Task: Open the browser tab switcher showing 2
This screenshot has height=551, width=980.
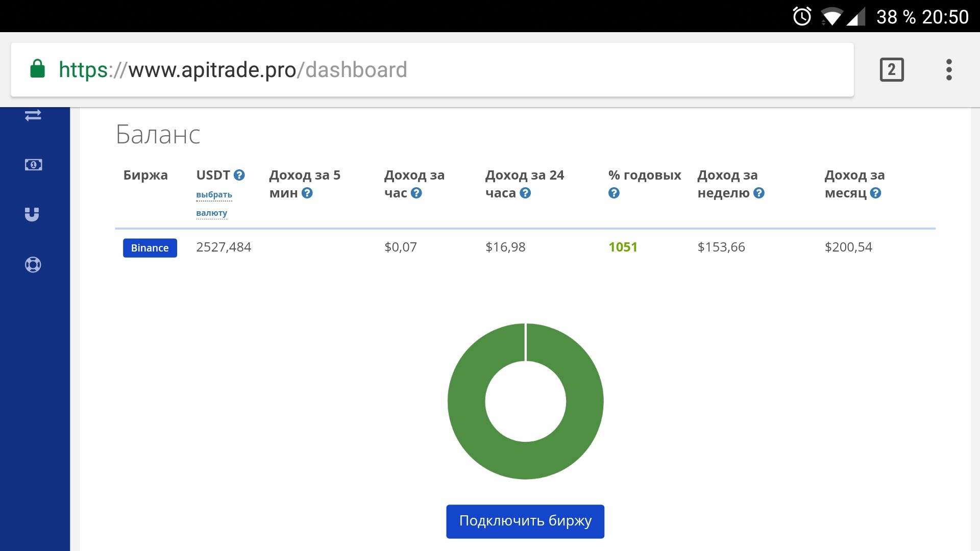Action: (x=892, y=70)
